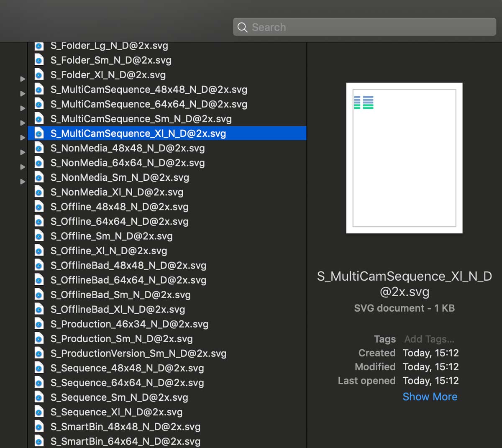This screenshot has height=448, width=502.
Task: Select file name S_SmartBin_64x64_N_D@2x.svg
Action: pyautogui.click(x=125, y=441)
